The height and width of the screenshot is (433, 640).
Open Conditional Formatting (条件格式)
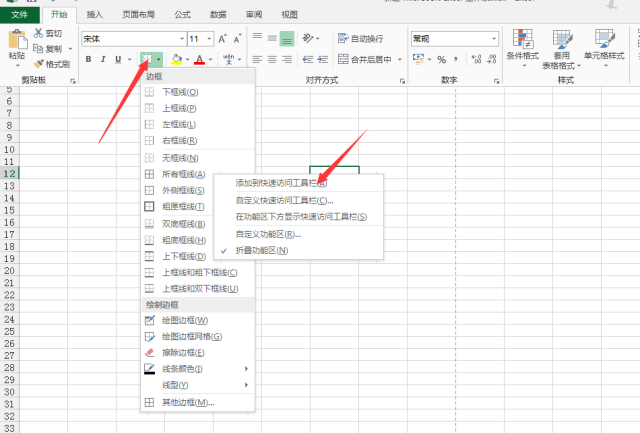523,48
